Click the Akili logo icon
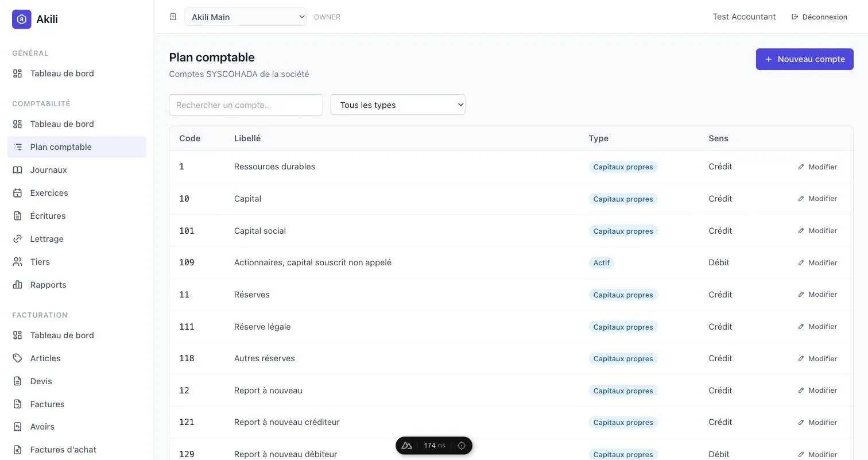 pos(22,19)
